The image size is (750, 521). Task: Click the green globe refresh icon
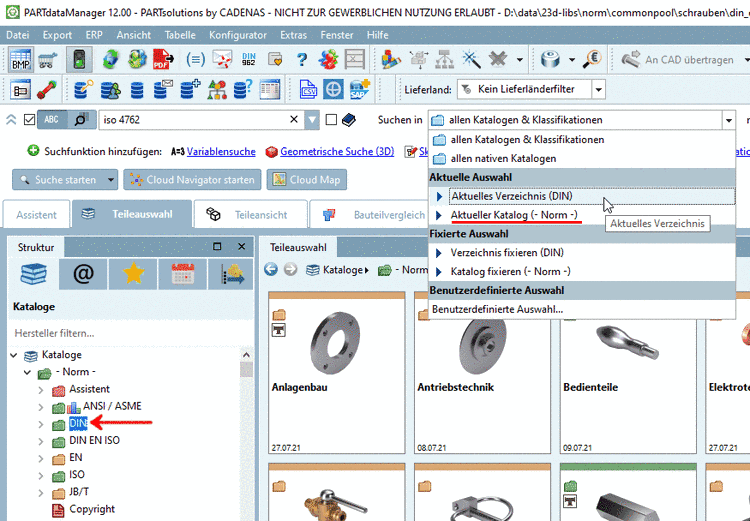click(x=111, y=60)
